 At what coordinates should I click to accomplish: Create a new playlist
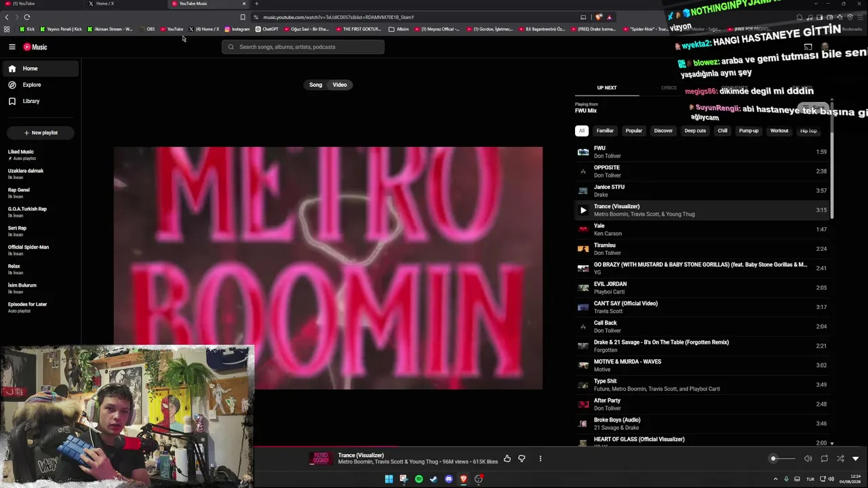(x=41, y=133)
